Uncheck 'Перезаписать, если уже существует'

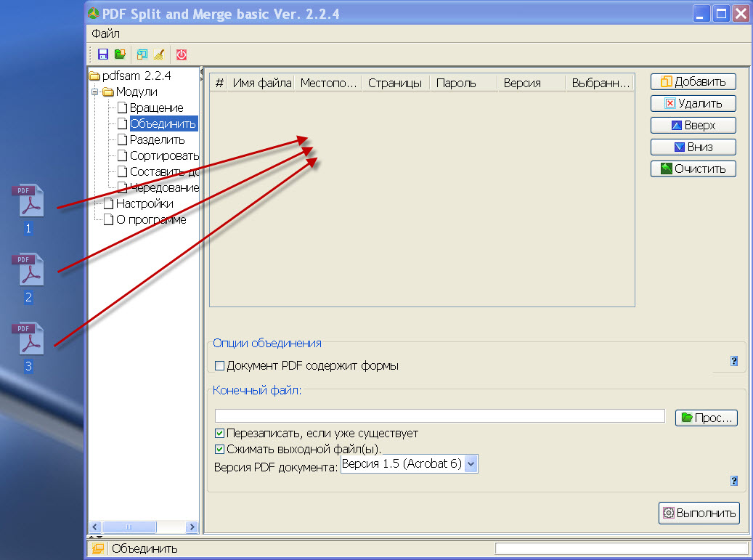(x=220, y=434)
